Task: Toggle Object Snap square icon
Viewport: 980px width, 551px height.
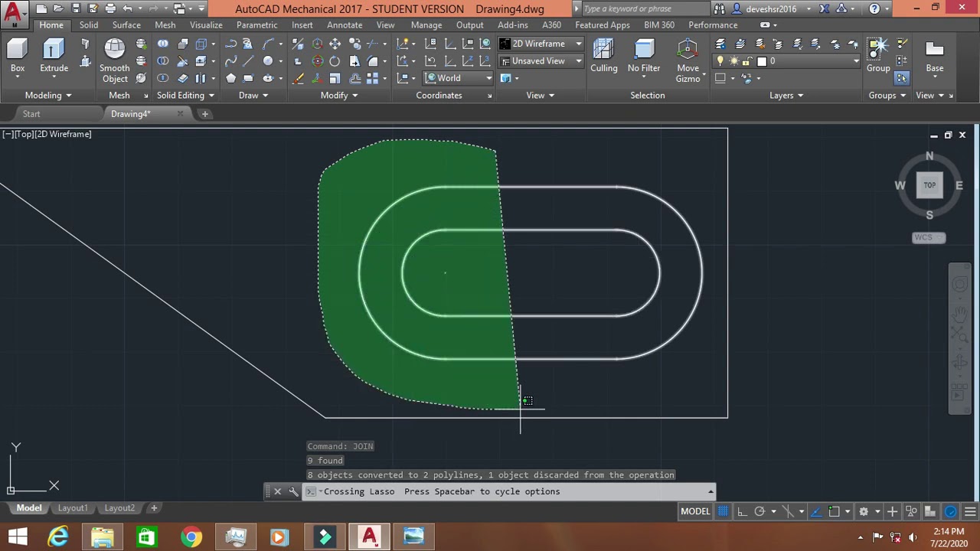Action: (x=834, y=511)
